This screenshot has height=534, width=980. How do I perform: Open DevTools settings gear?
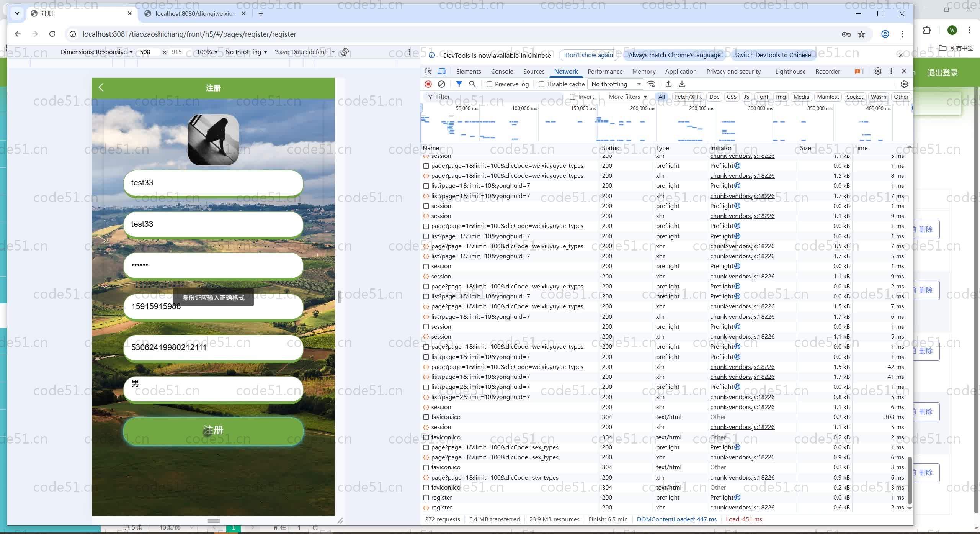878,71
